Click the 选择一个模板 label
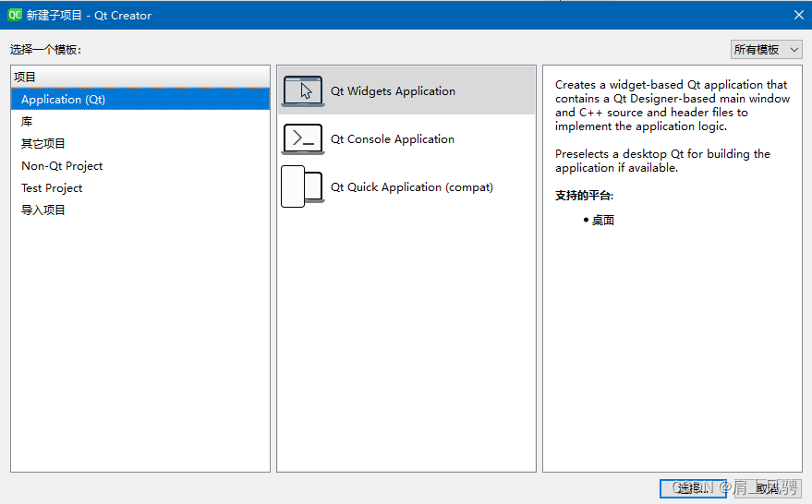Screen dimensions: 812x504 click(45, 50)
